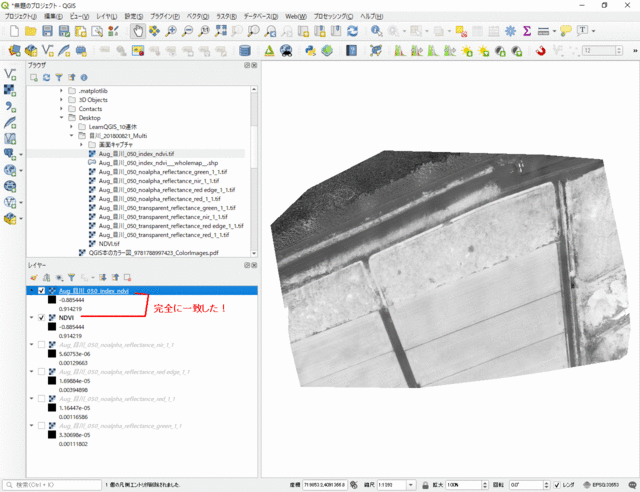Select transparent_reflectance_nir_1_1.tif in Browser
Viewport: 640px width, 492px height.
(x=163, y=217)
